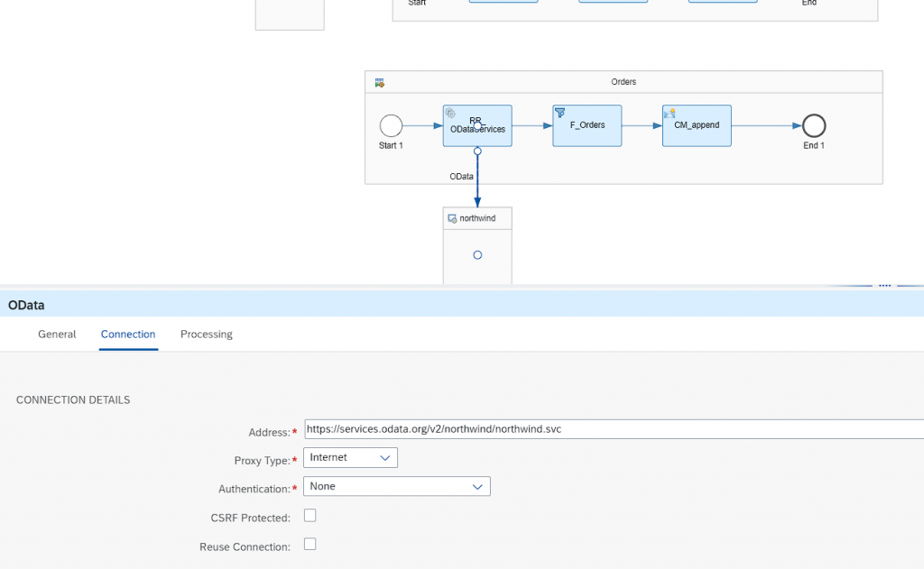Click the connector node below RR_ODataServices

click(477, 151)
